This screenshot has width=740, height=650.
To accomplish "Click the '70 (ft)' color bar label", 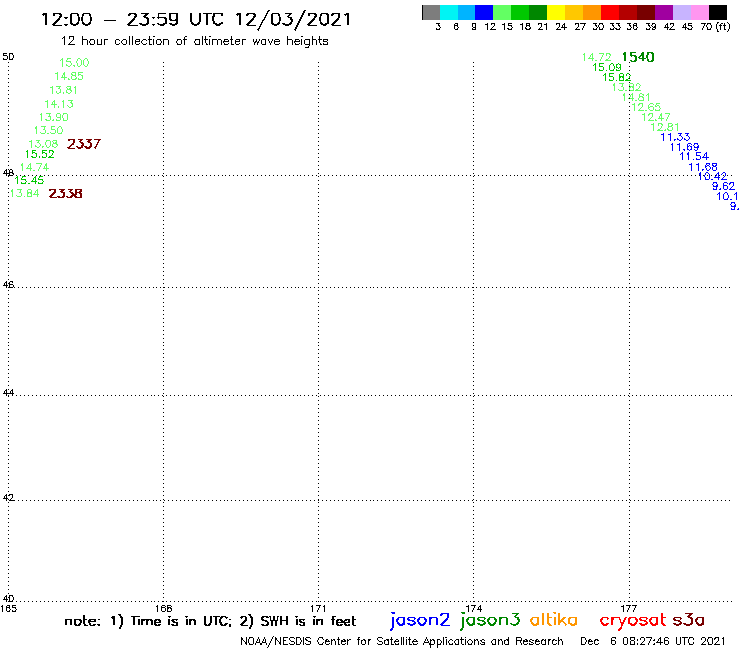I will (715, 27).
